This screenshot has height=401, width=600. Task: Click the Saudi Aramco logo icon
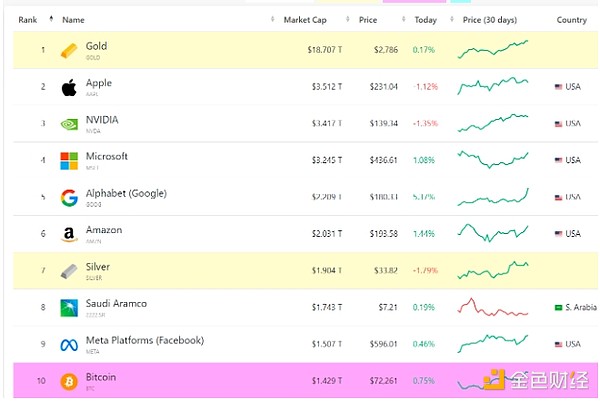click(x=69, y=308)
